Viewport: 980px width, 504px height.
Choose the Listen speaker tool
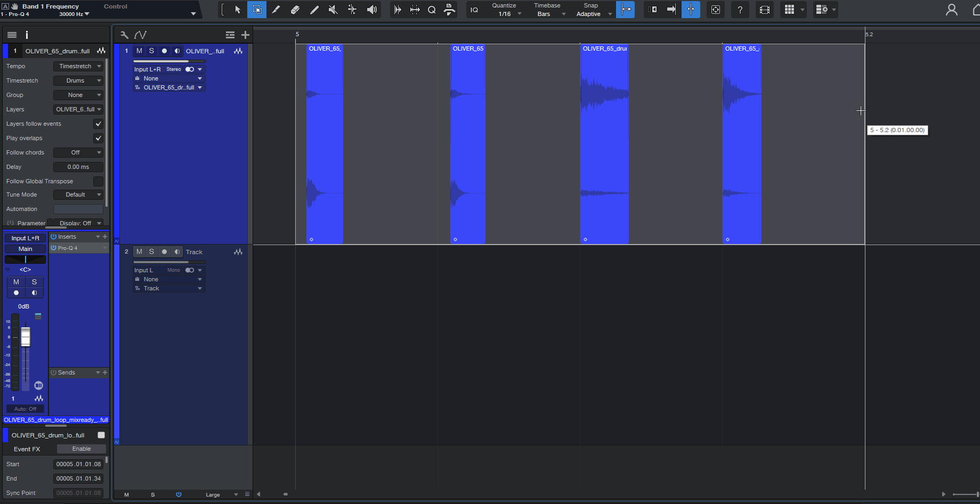click(372, 10)
